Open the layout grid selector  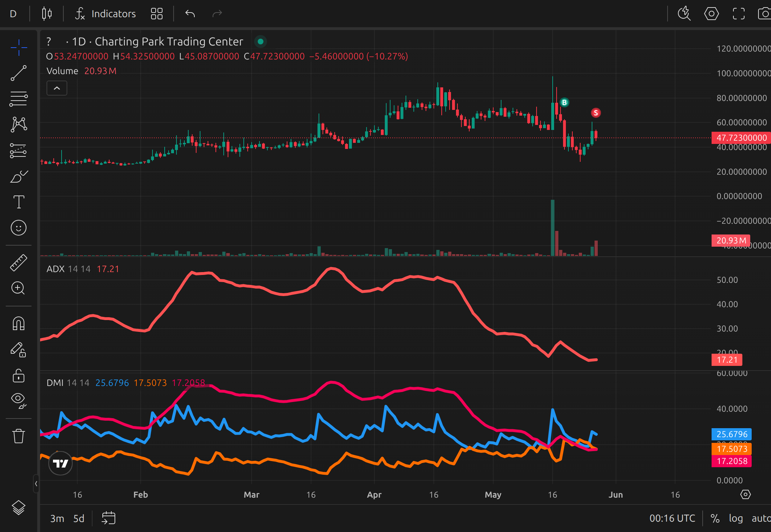click(157, 14)
